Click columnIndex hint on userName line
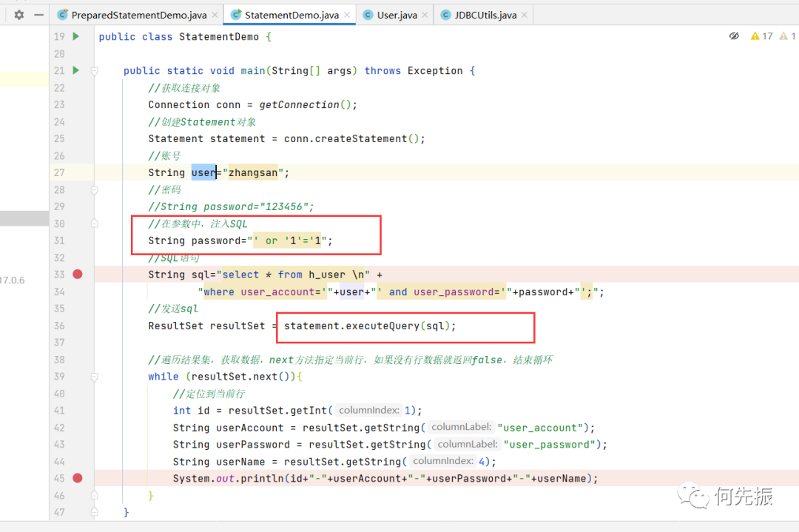The height and width of the screenshot is (532, 799). click(x=443, y=461)
